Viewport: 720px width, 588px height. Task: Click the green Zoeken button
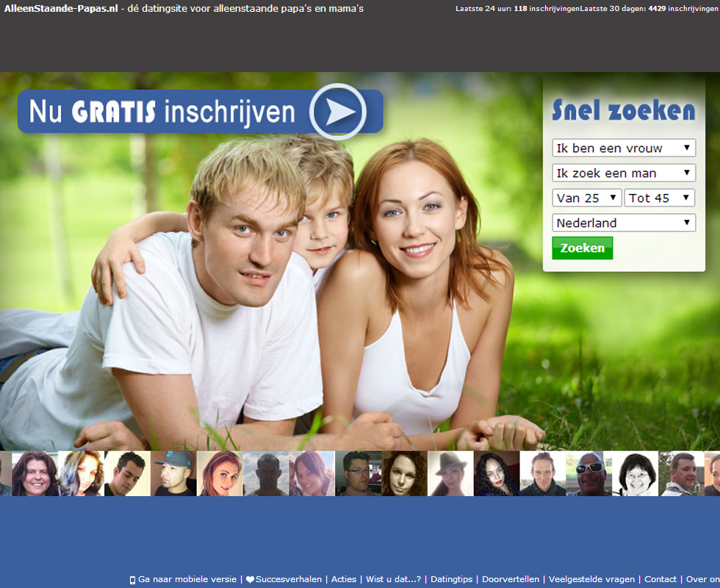coord(582,248)
